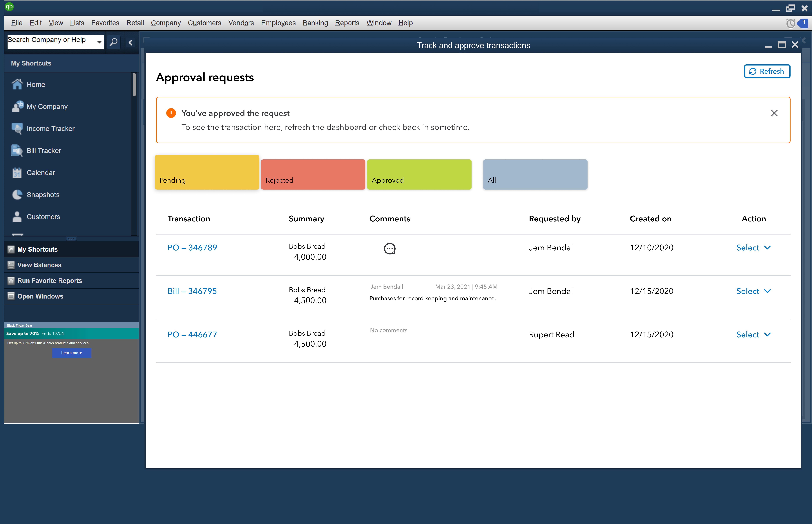
Task: Click the No comments text
Action: (388, 330)
